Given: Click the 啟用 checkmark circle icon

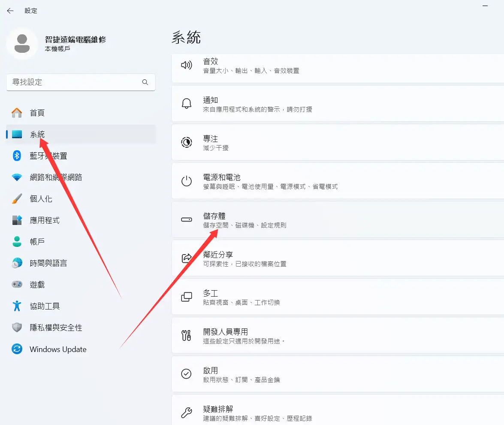Looking at the screenshot, I should (187, 374).
